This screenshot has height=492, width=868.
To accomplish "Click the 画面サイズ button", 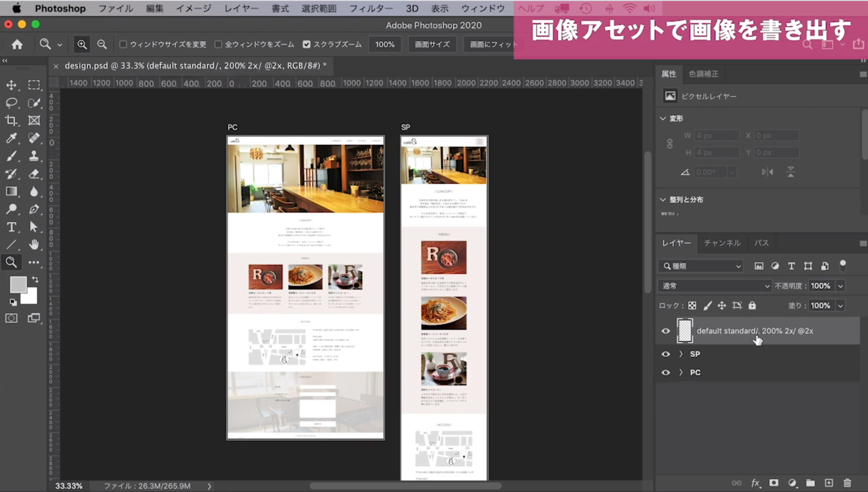I will (432, 44).
